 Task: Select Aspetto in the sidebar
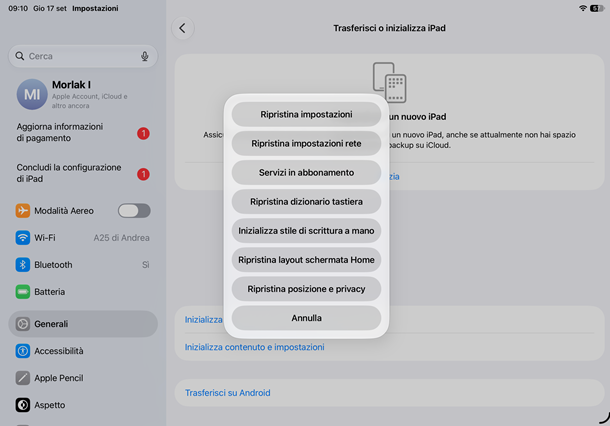coord(83,405)
